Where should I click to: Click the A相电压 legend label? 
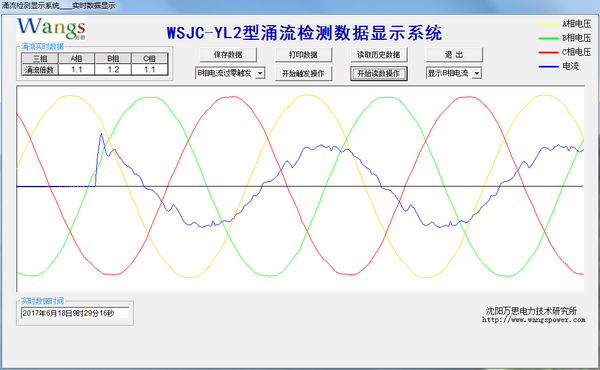pos(577,24)
